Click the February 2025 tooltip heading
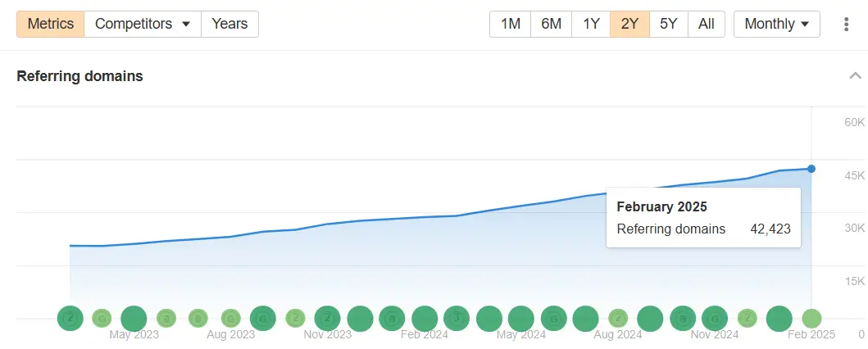 [662, 206]
